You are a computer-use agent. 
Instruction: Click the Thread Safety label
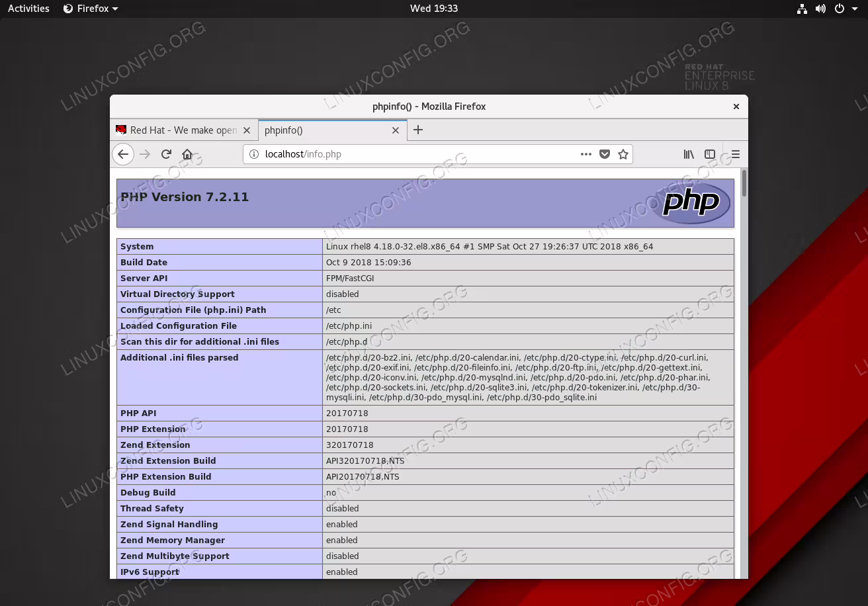[x=152, y=509]
